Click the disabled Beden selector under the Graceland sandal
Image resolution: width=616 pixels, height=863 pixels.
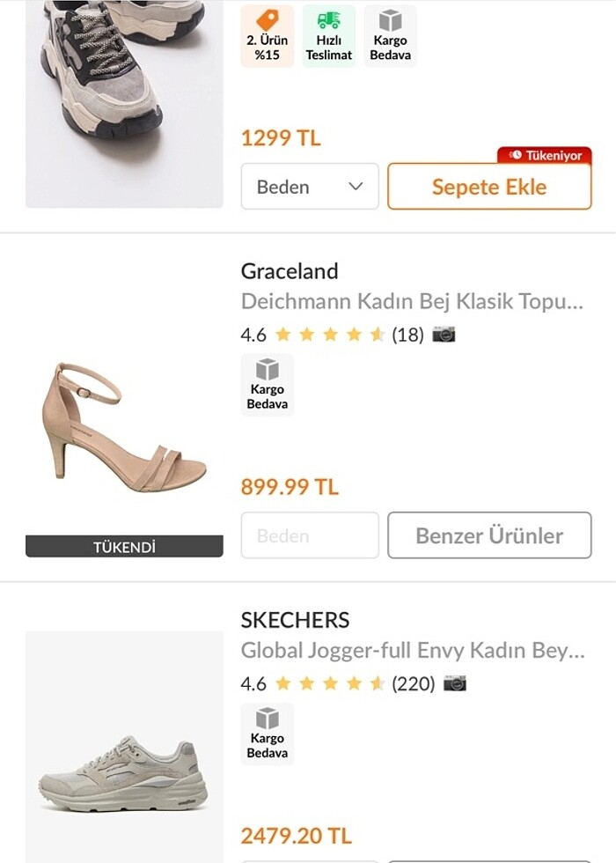click(310, 535)
